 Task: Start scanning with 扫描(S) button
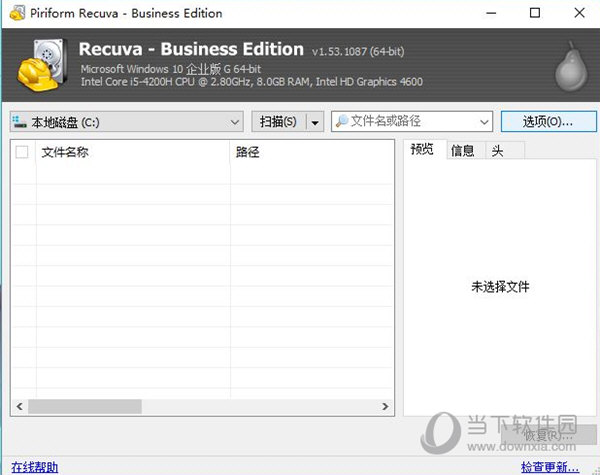(279, 122)
